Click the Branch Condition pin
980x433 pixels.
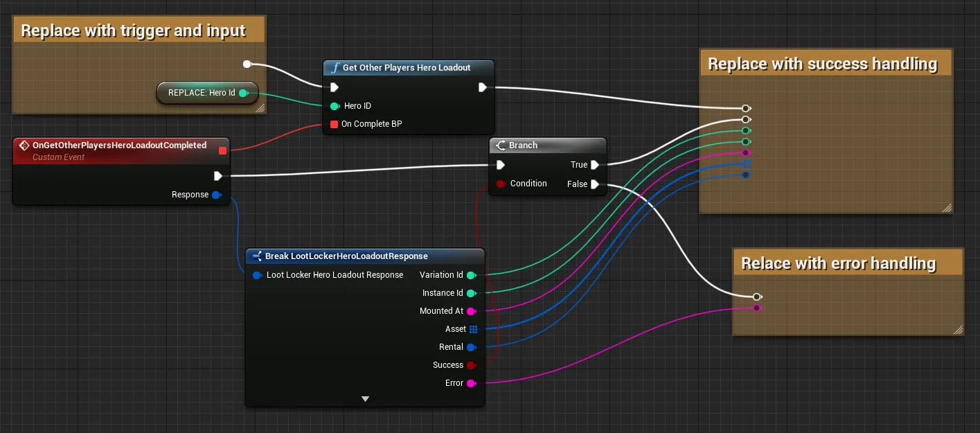[x=501, y=184]
